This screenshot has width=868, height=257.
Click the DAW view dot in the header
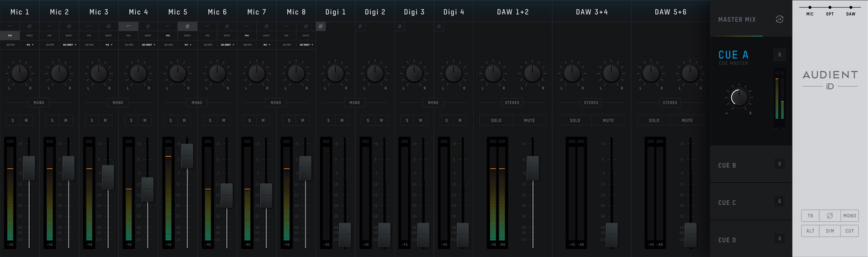click(x=851, y=7)
